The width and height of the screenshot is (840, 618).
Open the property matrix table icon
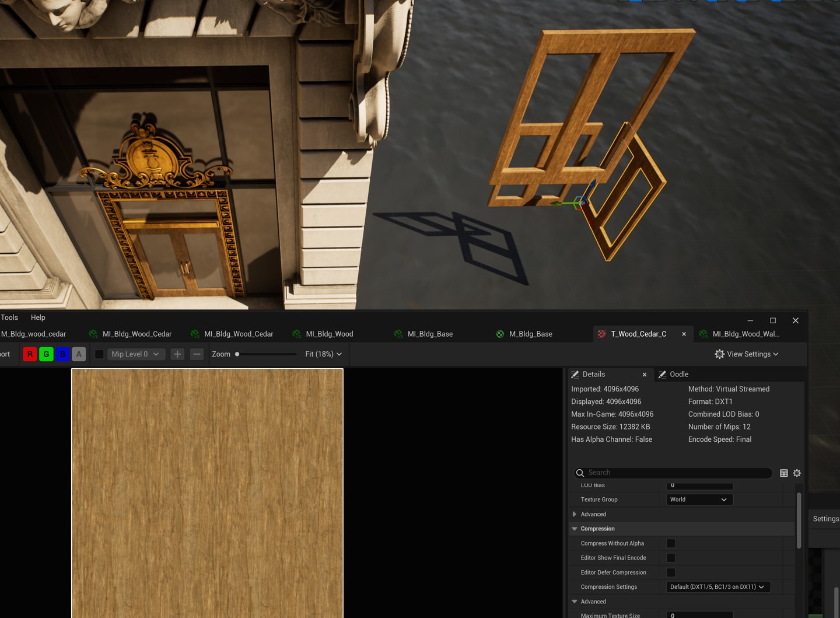tap(784, 473)
